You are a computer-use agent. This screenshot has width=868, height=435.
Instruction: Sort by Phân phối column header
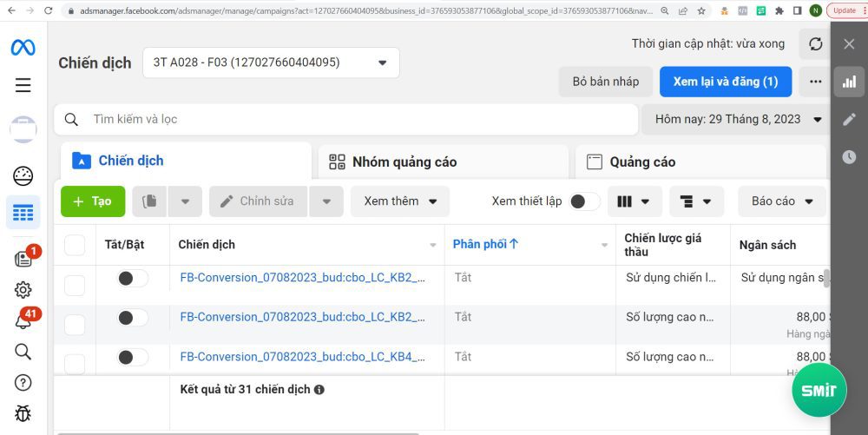(x=485, y=244)
